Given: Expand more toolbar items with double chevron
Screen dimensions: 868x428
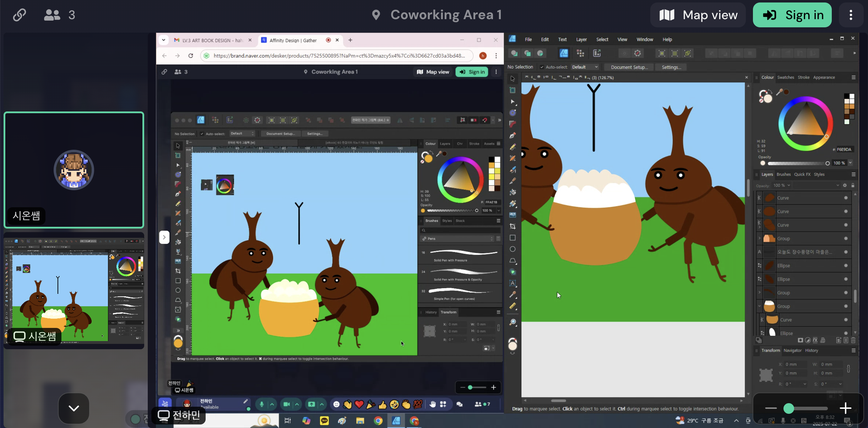Looking at the screenshot, I should tap(854, 53).
